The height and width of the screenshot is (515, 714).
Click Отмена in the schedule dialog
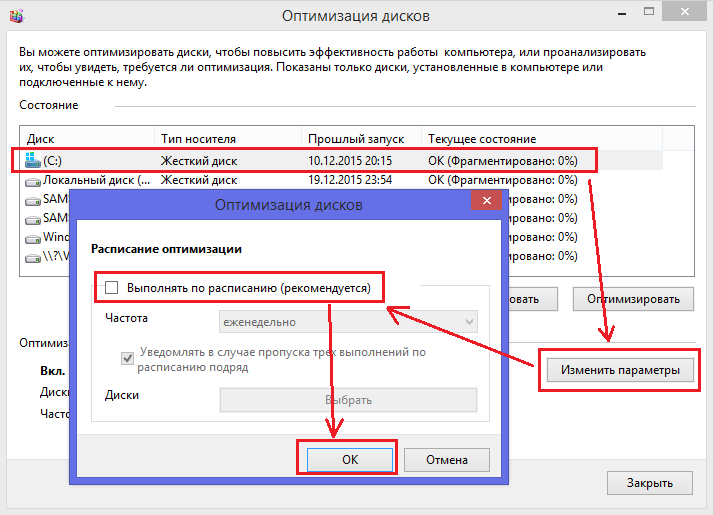coord(447,460)
